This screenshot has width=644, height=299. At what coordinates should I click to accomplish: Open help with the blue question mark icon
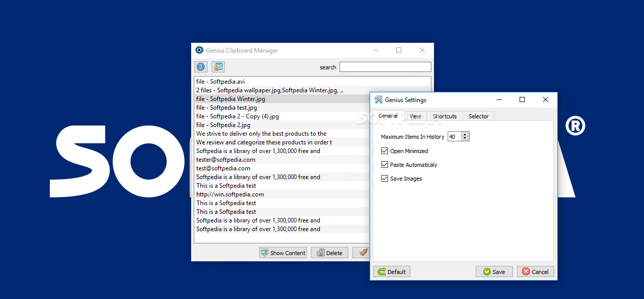click(201, 67)
